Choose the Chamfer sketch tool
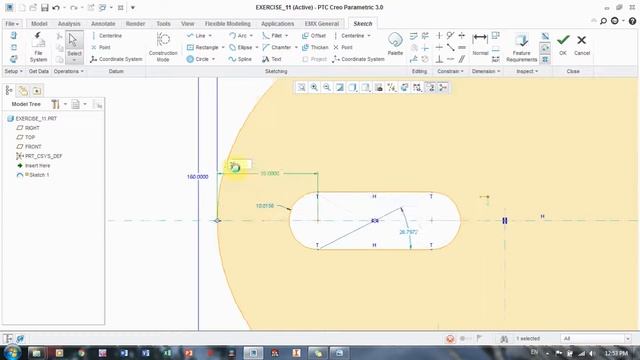 pyautogui.click(x=277, y=47)
